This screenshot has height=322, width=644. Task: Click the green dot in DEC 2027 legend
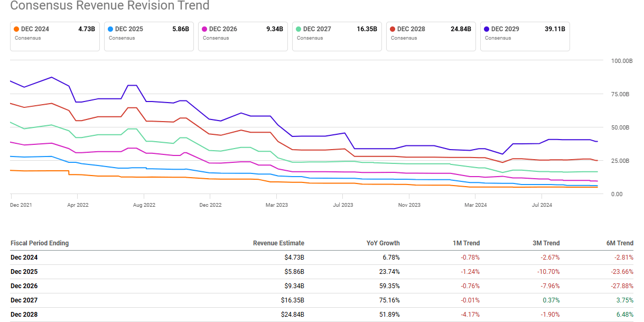(299, 29)
